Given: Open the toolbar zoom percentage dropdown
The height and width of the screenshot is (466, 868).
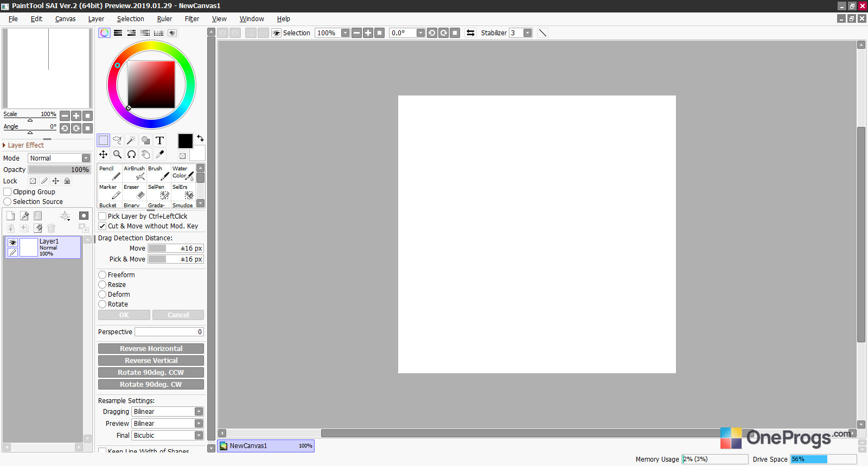Looking at the screenshot, I should click(x=345, y=33).
